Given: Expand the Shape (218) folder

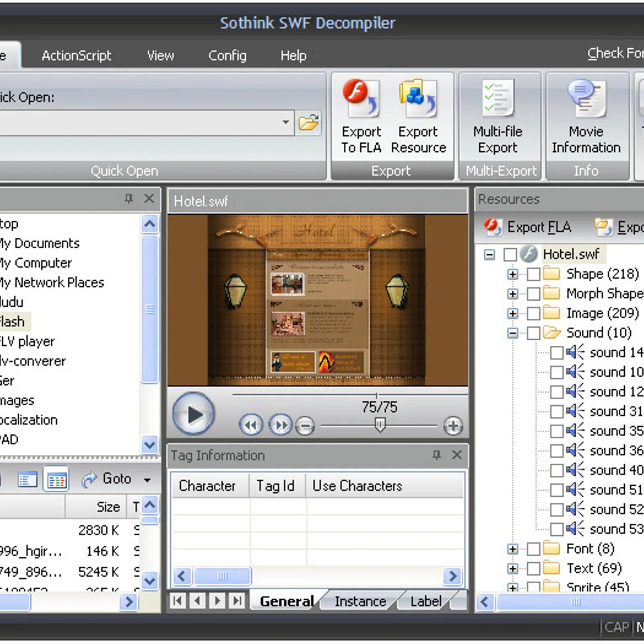Looking at the screenshot, I should pos(513,274).
